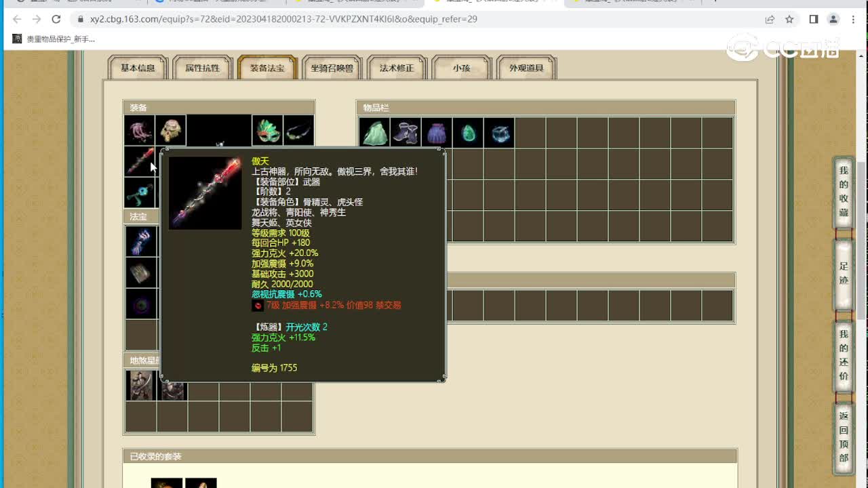
Task: Click the pink jellyfish equipment icon
Action: tap(140, 130)
